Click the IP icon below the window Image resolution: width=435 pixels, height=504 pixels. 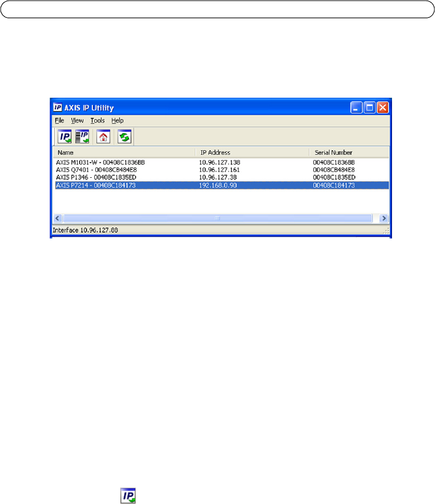coord(128,495)
